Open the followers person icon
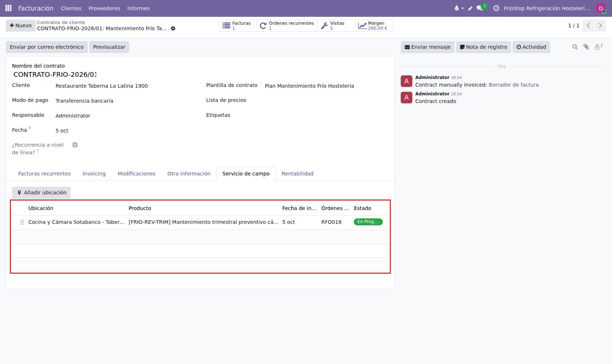This screenshot has width=612, height=364. click(x=599, y=47)
